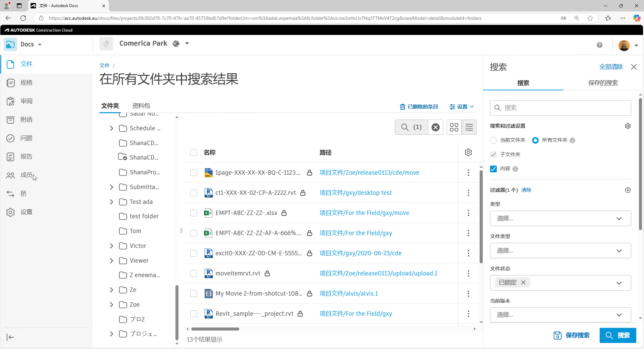Open path 项目文件/gxy/desktop test
The height and width of the screenshot is (349, 644).
pos(356,193)
